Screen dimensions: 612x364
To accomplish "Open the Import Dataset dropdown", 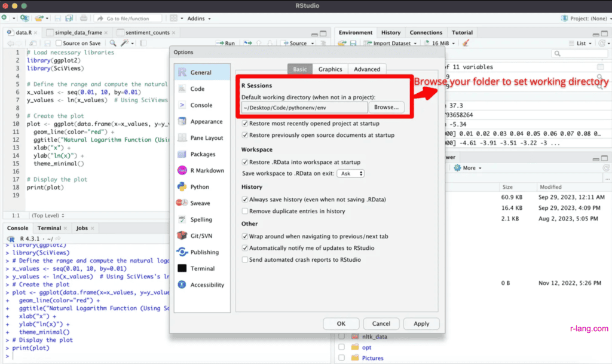I will tap(390, 43).
